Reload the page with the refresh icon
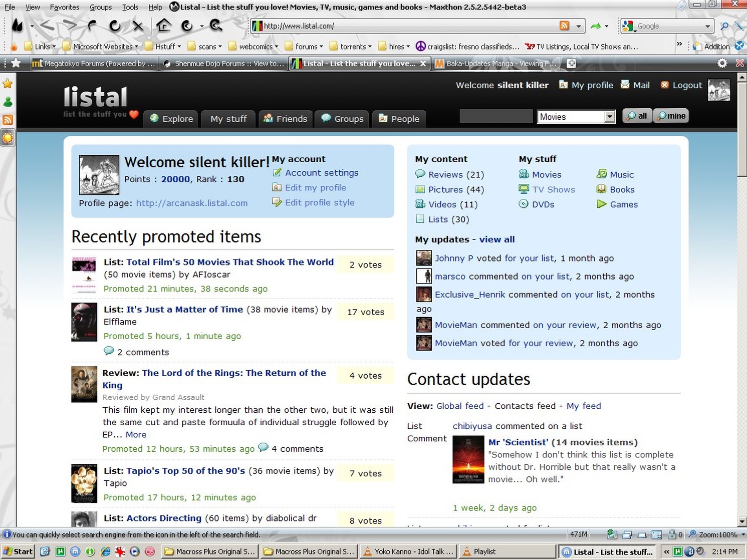This screenshot has width=747, height=560. (115, 26)
